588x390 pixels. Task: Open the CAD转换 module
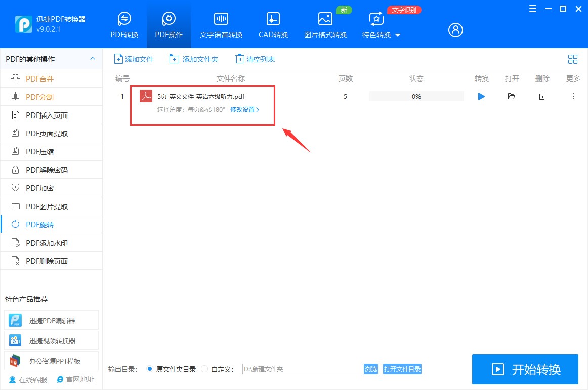(273, 24)
